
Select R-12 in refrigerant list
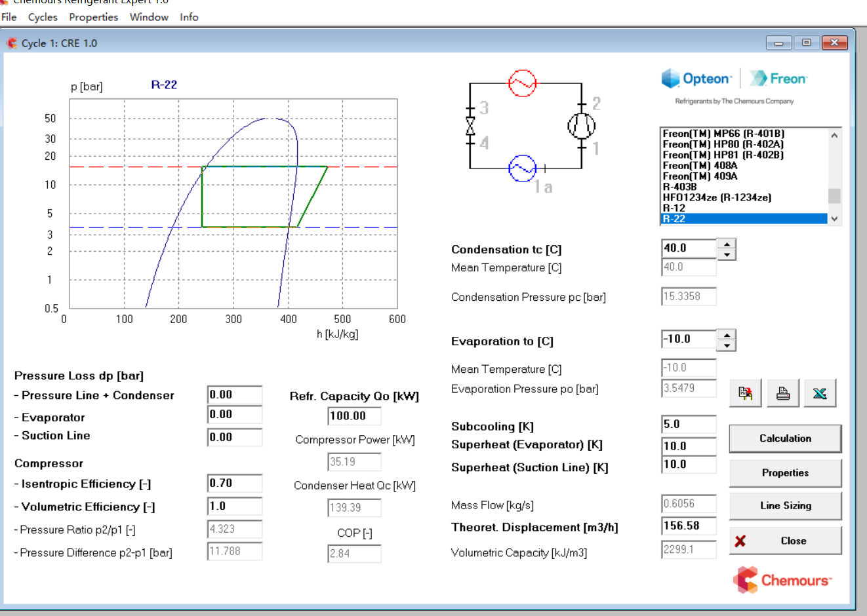(x=744, y=208)
